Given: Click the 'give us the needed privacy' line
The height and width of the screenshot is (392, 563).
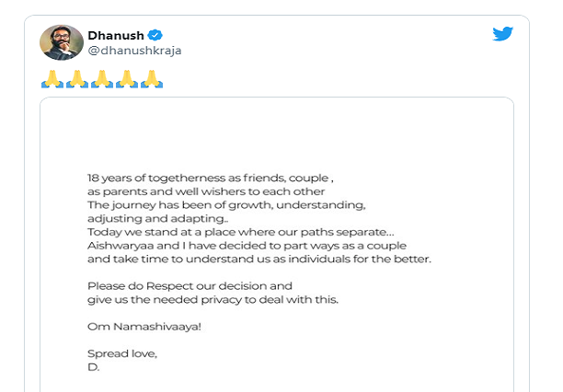Looking at the screenshot, I should [x=213, y=300].
